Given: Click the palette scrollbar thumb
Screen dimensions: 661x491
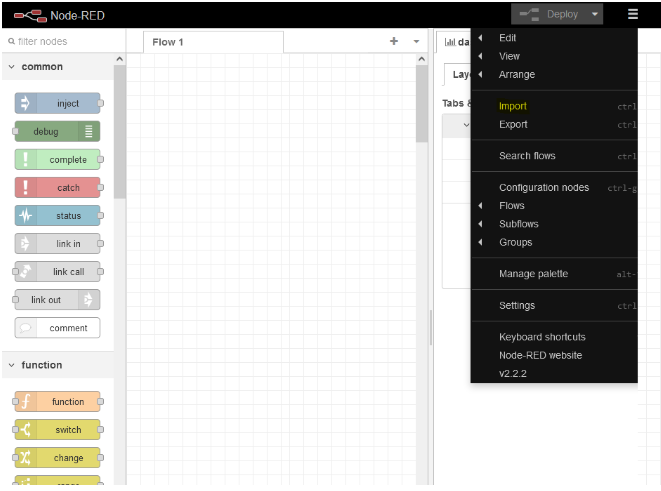Looking at the screenshot, I should (x=120, y=131).
